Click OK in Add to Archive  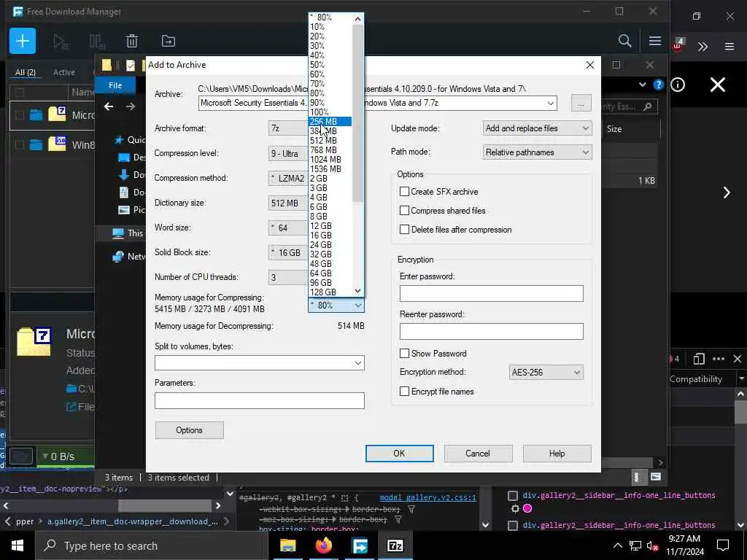(399, 454)
